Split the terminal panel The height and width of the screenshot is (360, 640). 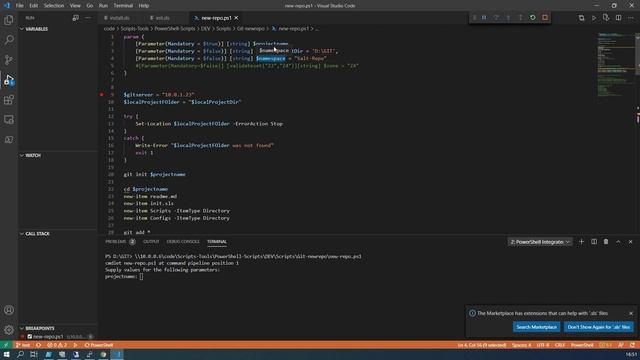[593, 242]
